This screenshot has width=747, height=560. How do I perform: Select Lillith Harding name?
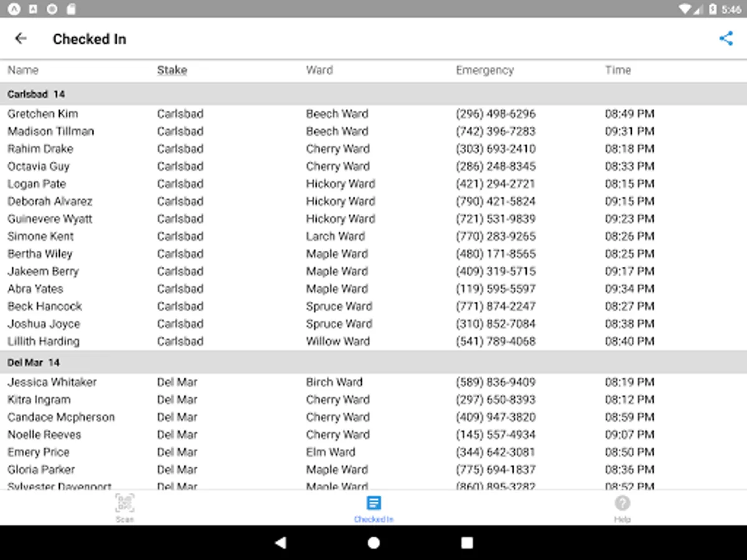44,340
